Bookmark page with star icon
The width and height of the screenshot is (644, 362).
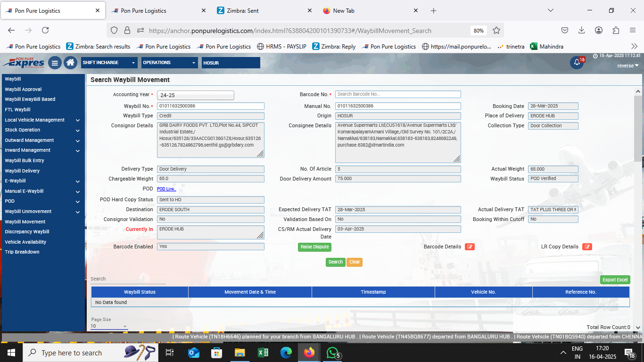(496, 30)
